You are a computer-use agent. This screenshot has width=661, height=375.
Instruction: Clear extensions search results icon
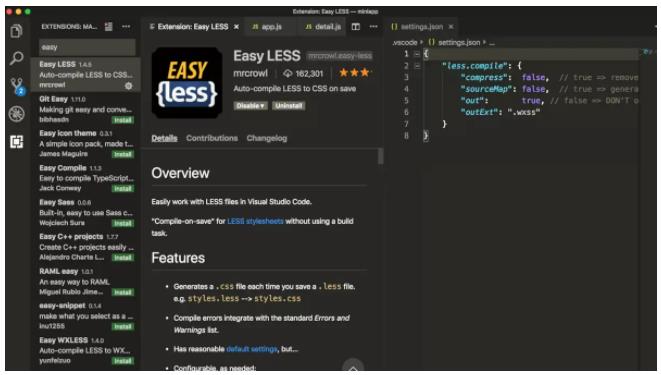[x=108, y=27]
